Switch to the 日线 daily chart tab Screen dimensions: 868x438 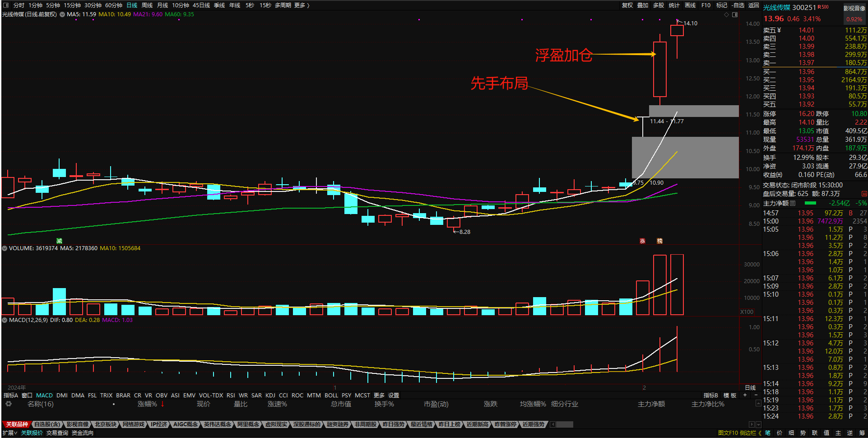pos(132,5)
